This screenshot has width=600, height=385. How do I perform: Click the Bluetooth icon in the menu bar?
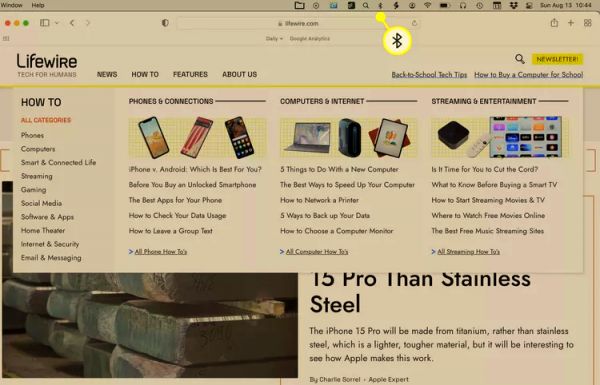point(380,5)
